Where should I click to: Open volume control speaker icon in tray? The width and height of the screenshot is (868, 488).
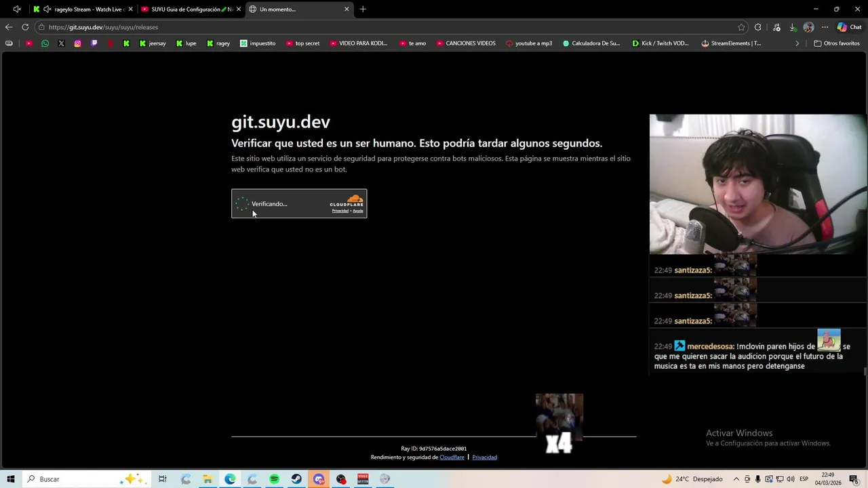pos(791,479)
